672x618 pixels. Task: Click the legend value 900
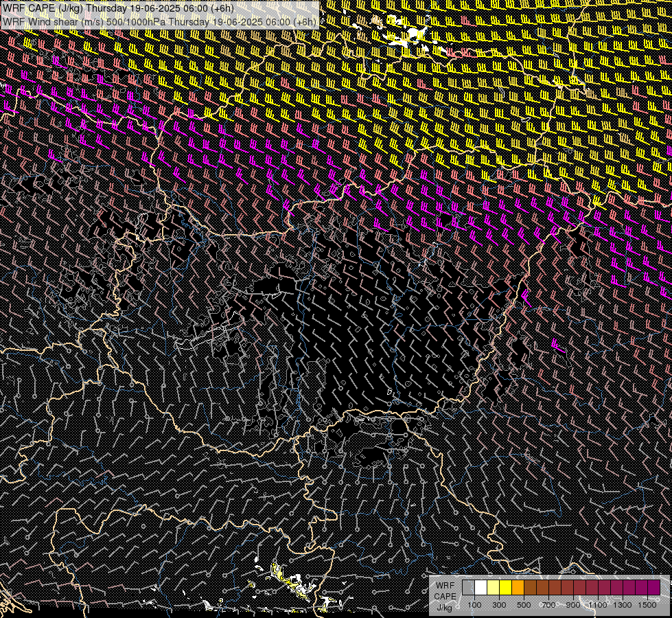tap(573, 605)
